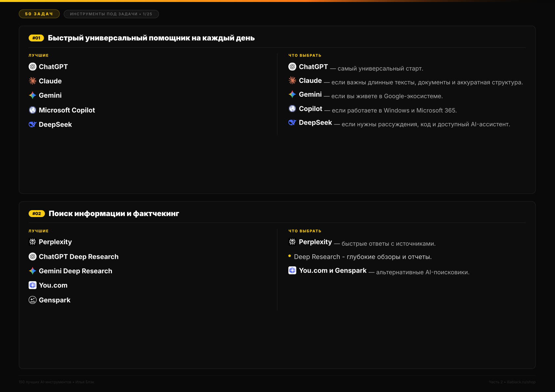Click the ChatGPT icon in the first Лучшие list
Viewport: 555px width, 392px height.
coord(33,67)
